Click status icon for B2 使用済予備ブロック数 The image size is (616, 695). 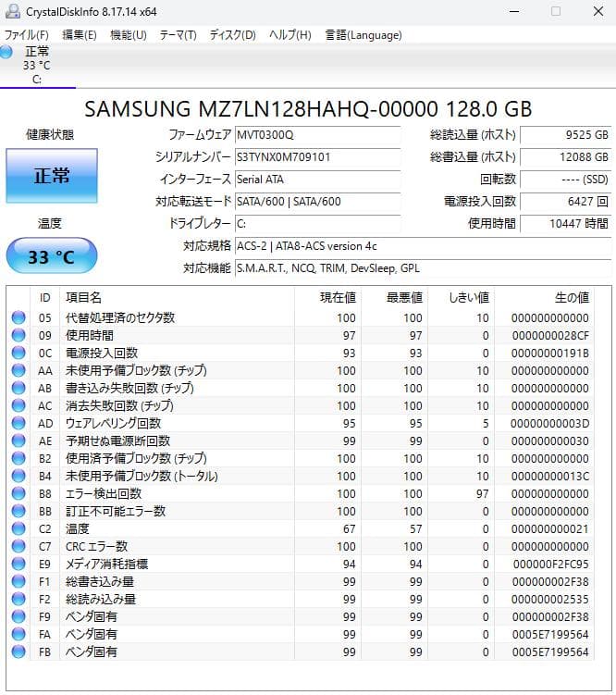pyautogui.click(x=18, y=458)
